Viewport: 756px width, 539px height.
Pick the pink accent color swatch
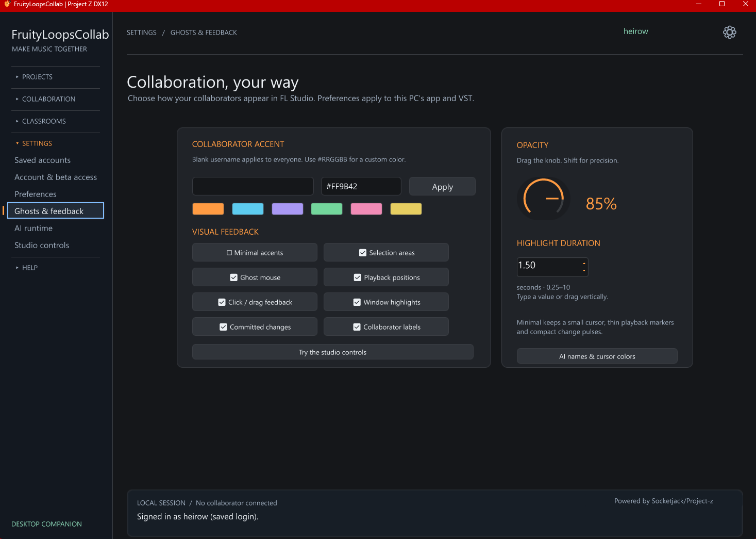tap(366, 209)
